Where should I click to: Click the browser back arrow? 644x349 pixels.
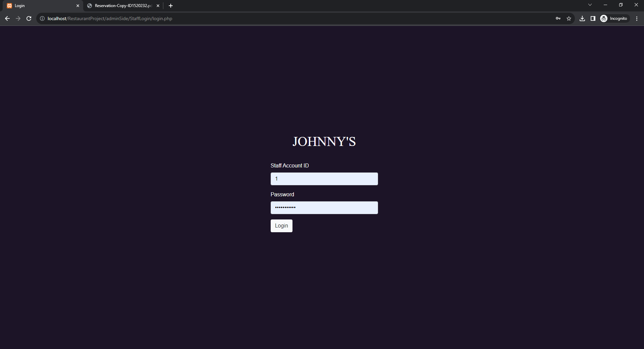7,18
